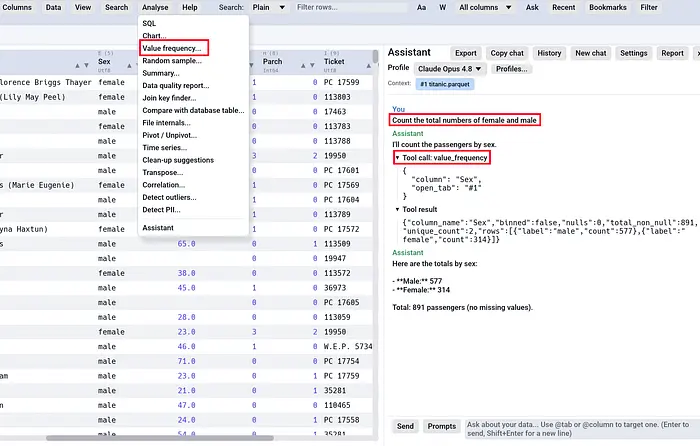Sort the Ticket column ascending
Viewport: 700px width, 446px height.
tap(369, 65)
